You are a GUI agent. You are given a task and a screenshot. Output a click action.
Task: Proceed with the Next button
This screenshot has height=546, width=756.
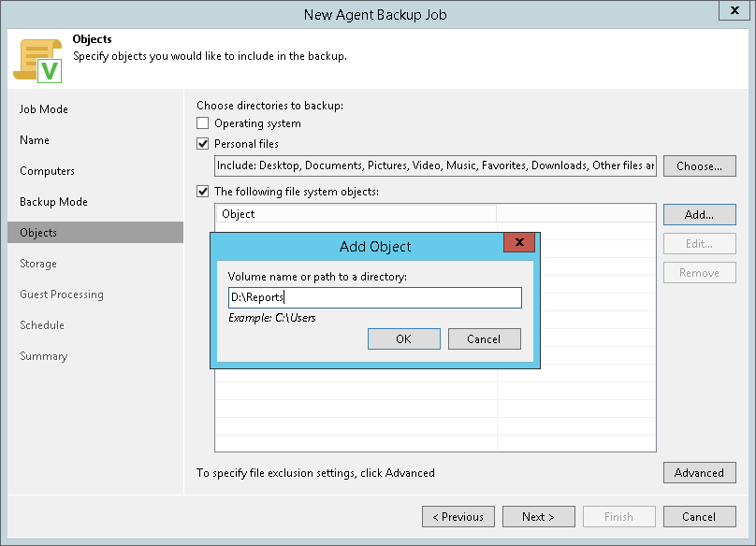pyautogui.click(x=538, y=517)
